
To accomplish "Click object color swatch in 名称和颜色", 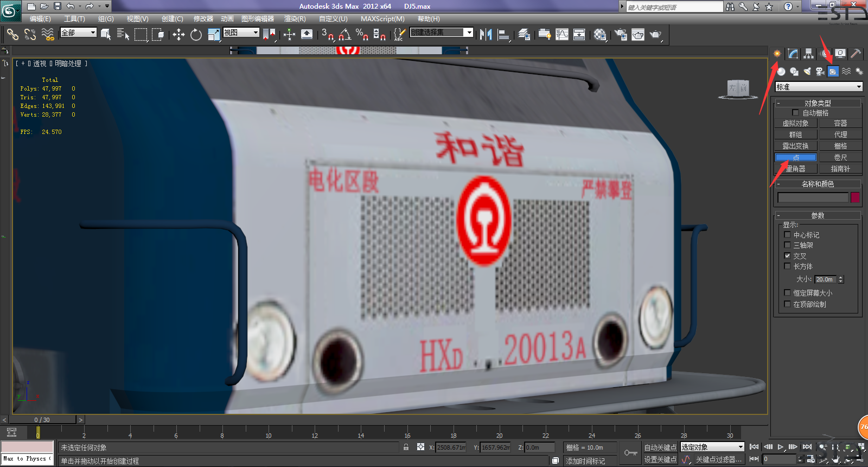I will (855, 197).
